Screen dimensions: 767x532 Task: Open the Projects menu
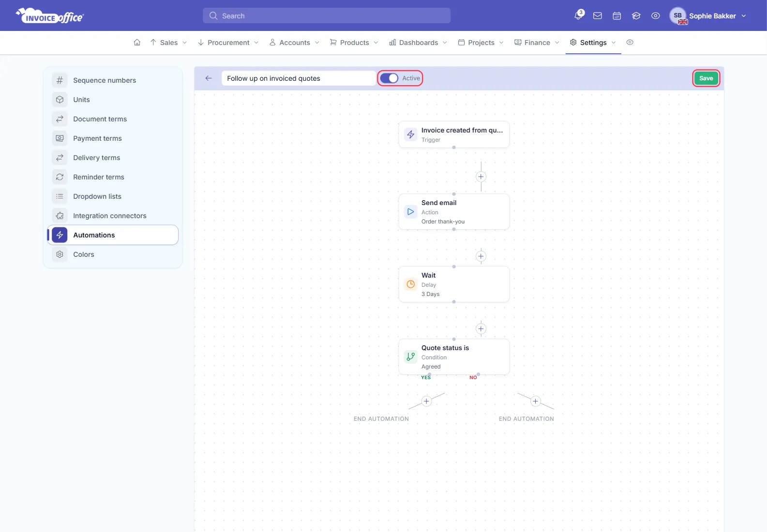481,43
